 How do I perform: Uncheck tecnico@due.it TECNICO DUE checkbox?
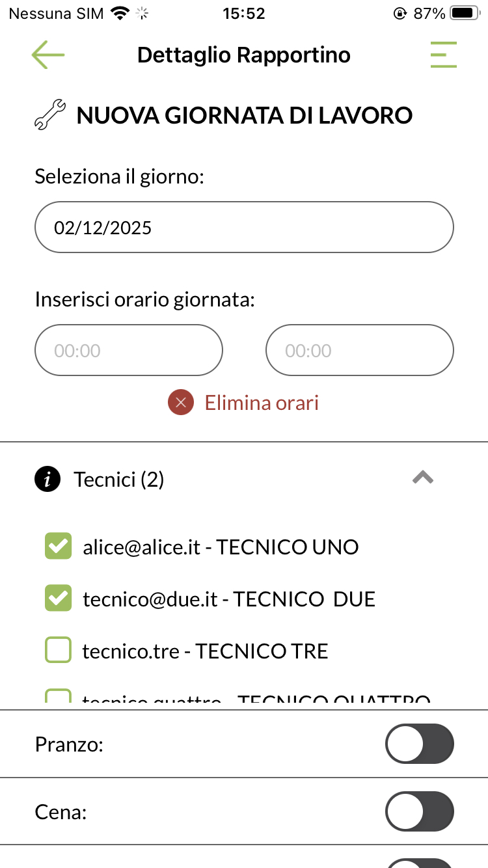[x=58, y=599]
